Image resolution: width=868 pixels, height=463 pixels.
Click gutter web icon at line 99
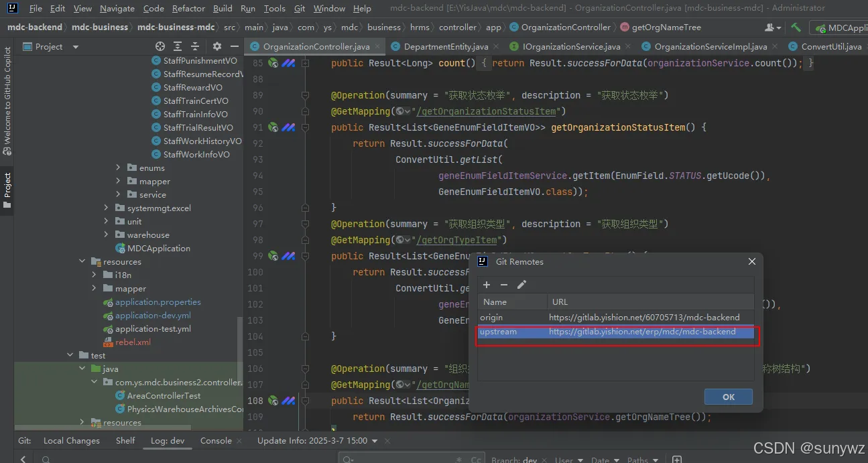coord(273,256)
